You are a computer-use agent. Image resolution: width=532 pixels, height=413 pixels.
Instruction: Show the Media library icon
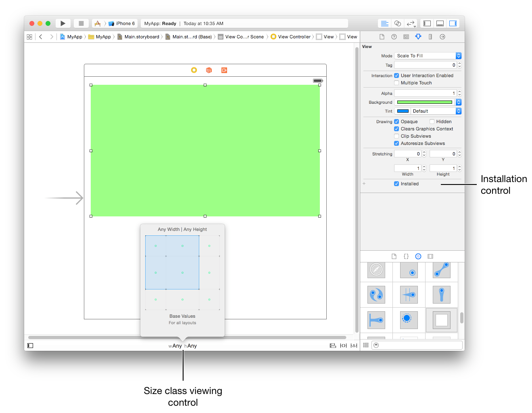pyautogui.click(x=430, y=256)
